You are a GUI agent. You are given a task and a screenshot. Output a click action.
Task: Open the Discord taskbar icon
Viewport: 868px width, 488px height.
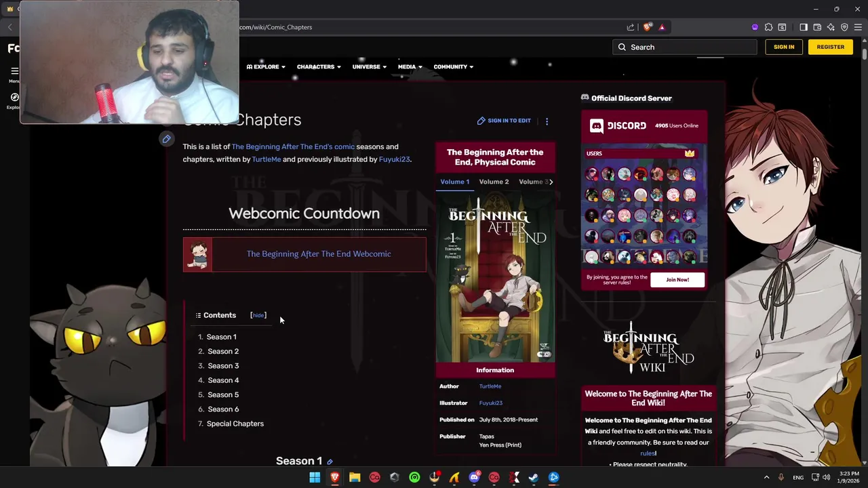(x=474, y=477)
